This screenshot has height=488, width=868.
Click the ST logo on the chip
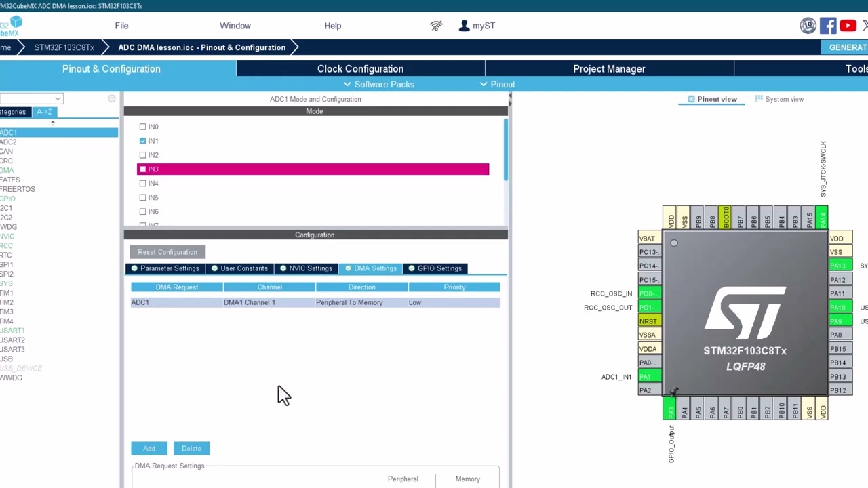[x=745, y=312]
